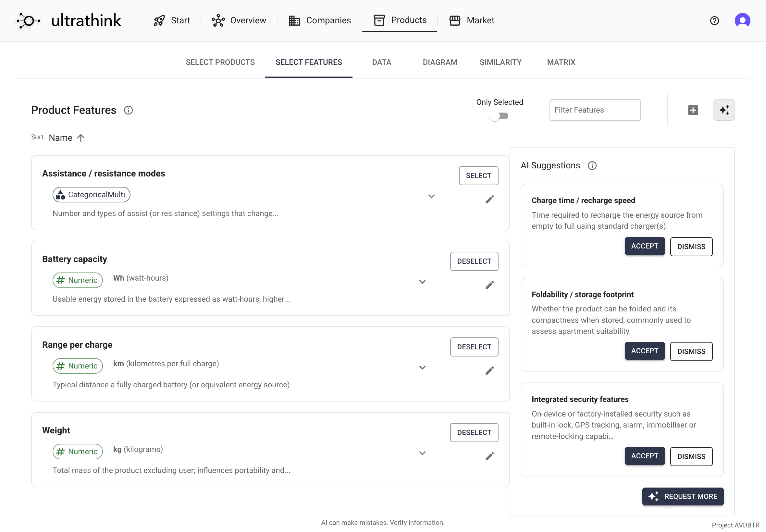This screenshot has height=532, width=766.
Task: Click the AI Suggestions info icon
Action: (x=592, y=165)
